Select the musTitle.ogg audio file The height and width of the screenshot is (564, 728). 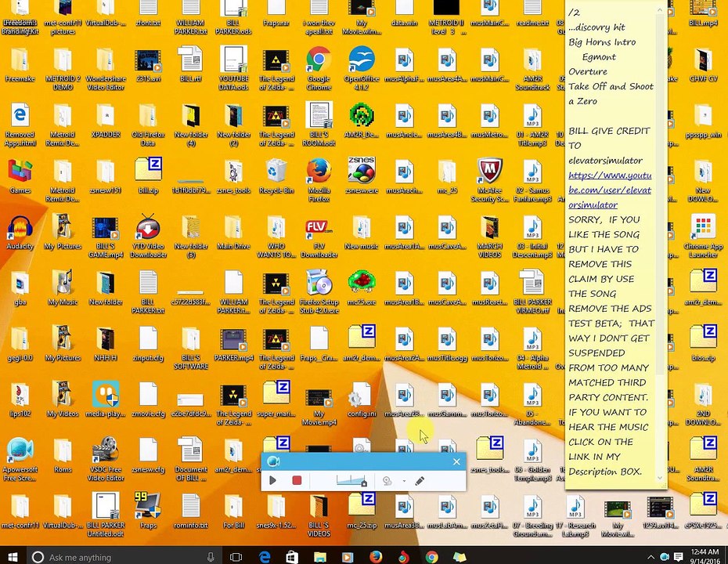pyautogui.click(x=447, y=343)
